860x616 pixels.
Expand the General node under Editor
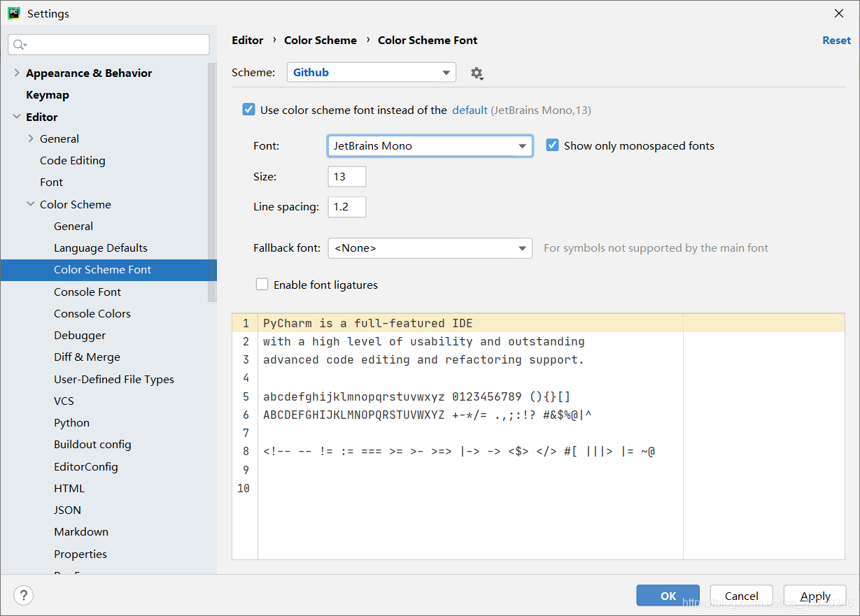31,138
